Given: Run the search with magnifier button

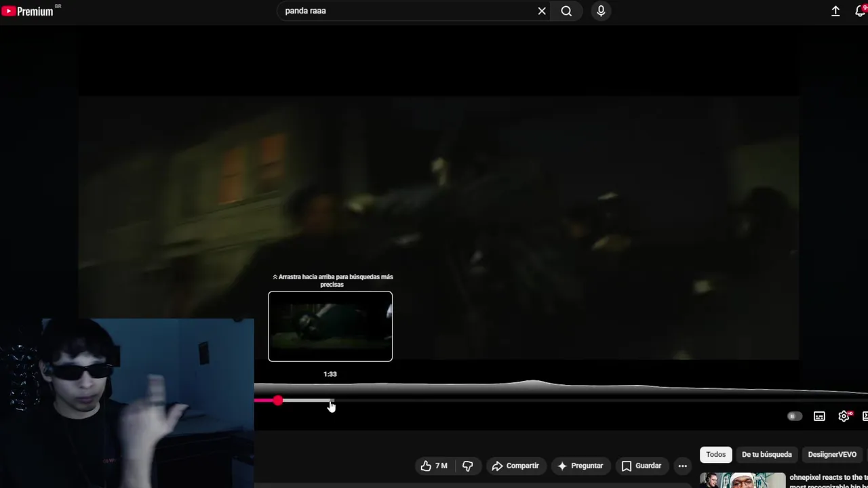Looking at the screenshot, I should [566, 11].
